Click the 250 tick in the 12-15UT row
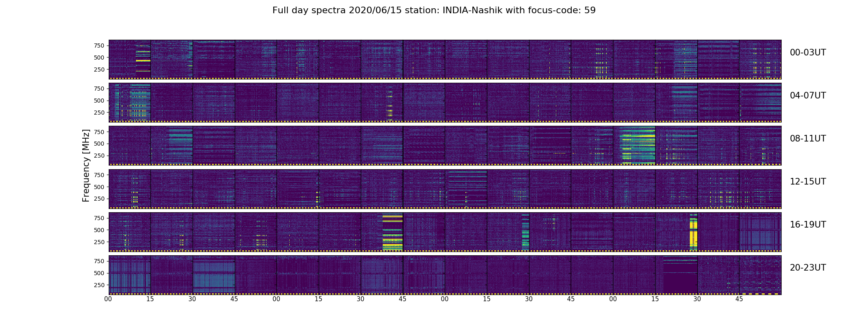The width and height of the screenshot is (868, 331). tap(99, 199)
